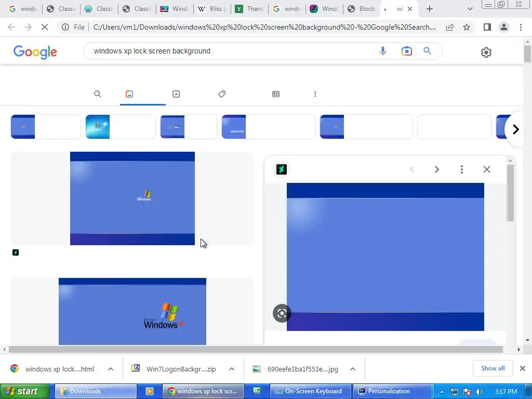Click the horizontal scrollbar at page bottom

click(256, 349)
